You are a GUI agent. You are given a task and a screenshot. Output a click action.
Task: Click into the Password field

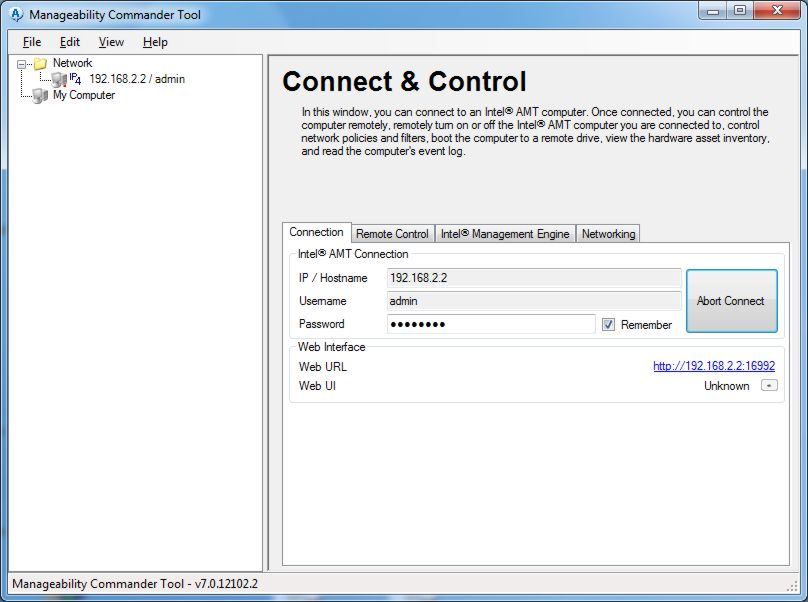click(491, 324)
